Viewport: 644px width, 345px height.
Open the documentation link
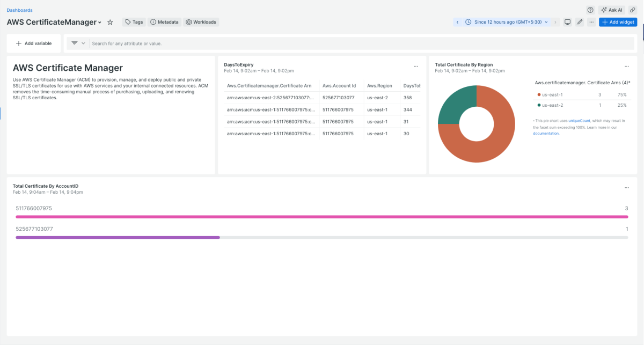[546, 133]
